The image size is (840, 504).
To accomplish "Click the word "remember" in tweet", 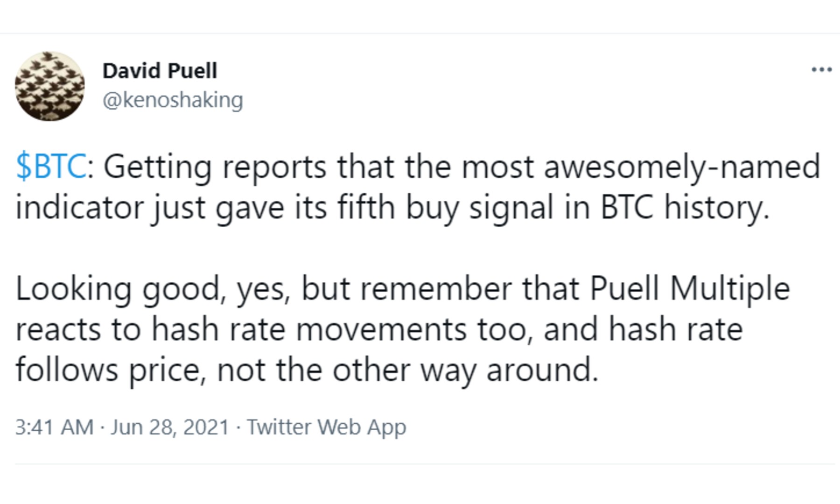I will (436, 288).
